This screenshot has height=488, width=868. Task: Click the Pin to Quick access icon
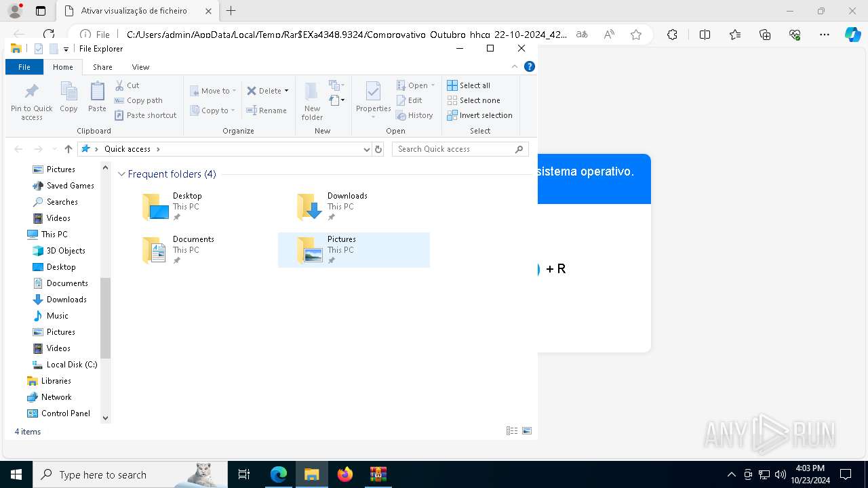[31, 91]
